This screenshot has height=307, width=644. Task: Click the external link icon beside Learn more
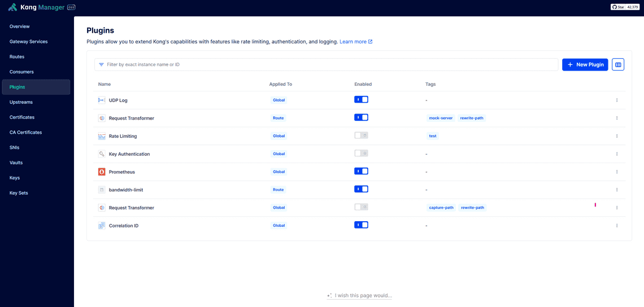coord(371,42)
